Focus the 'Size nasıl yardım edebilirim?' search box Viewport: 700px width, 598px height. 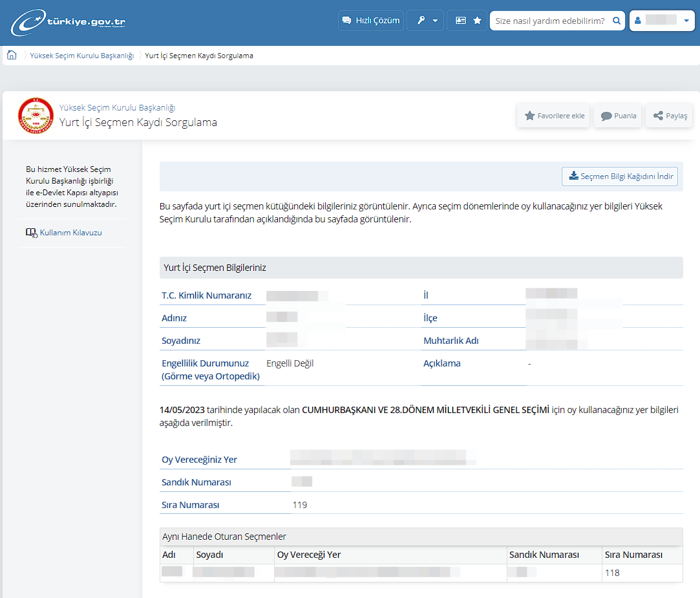[549, 21]
